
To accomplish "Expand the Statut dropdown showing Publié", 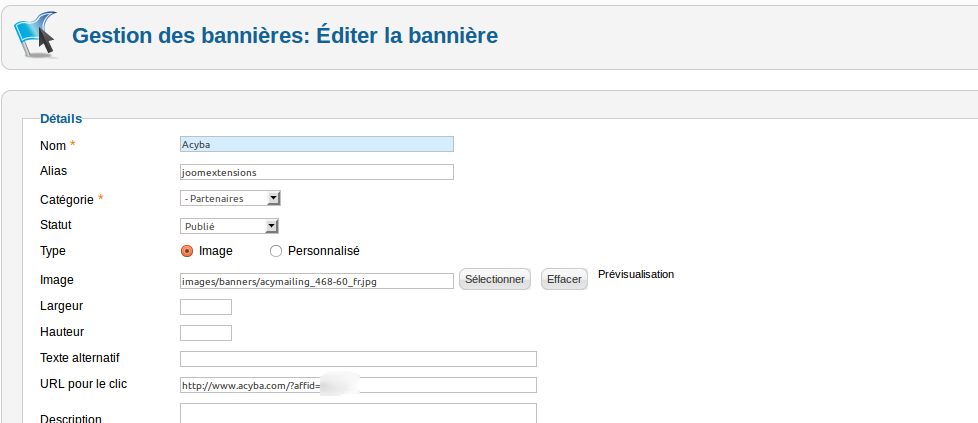I will pos(229,226).
